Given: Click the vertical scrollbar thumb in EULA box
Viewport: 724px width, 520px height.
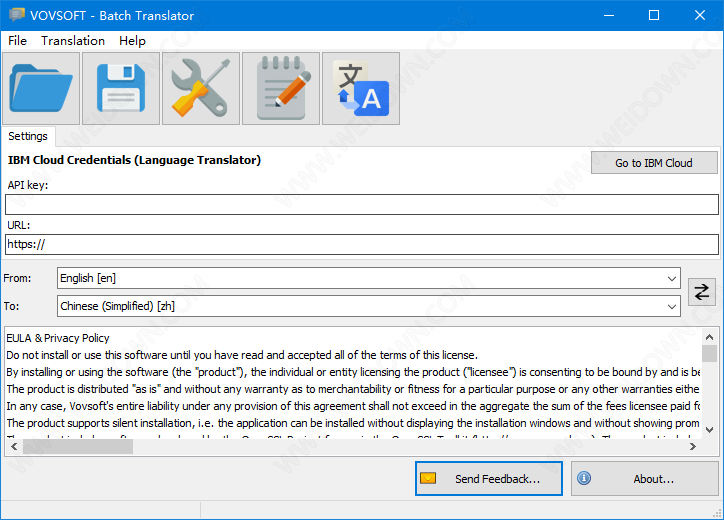Looking at the screenshot, I should coord(709,354).
